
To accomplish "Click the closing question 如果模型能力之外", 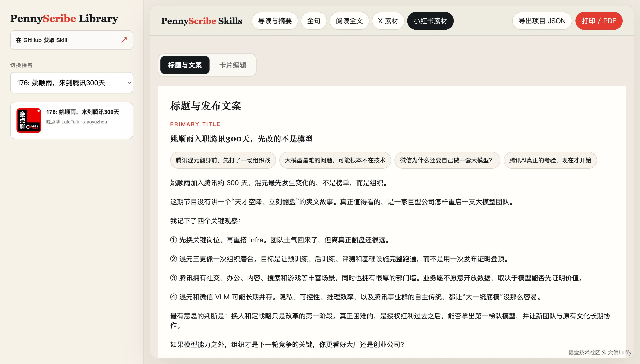I will (287, 344).
